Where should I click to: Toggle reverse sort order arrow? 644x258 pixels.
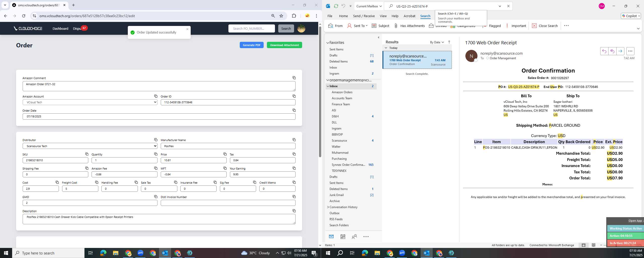click(449, 42)
